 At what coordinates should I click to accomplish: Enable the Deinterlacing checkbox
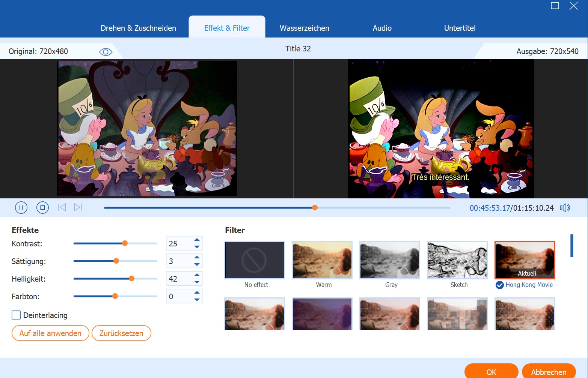point(16,315)
